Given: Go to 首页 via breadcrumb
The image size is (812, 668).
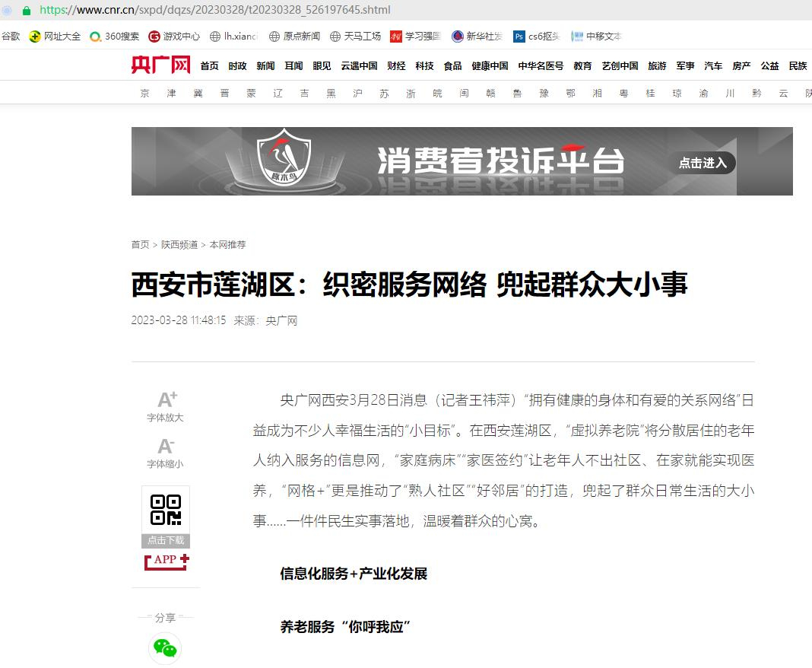Looking at the screenshot, I should (140, 244).
